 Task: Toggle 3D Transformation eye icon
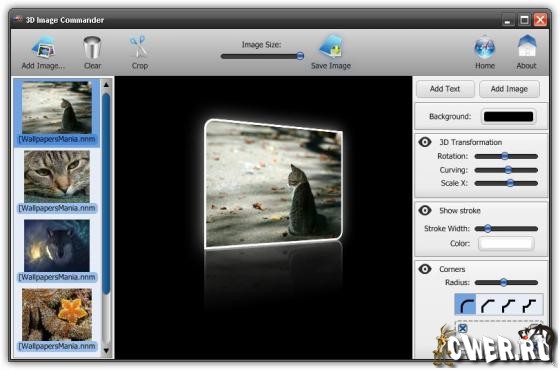click(425, 142)
